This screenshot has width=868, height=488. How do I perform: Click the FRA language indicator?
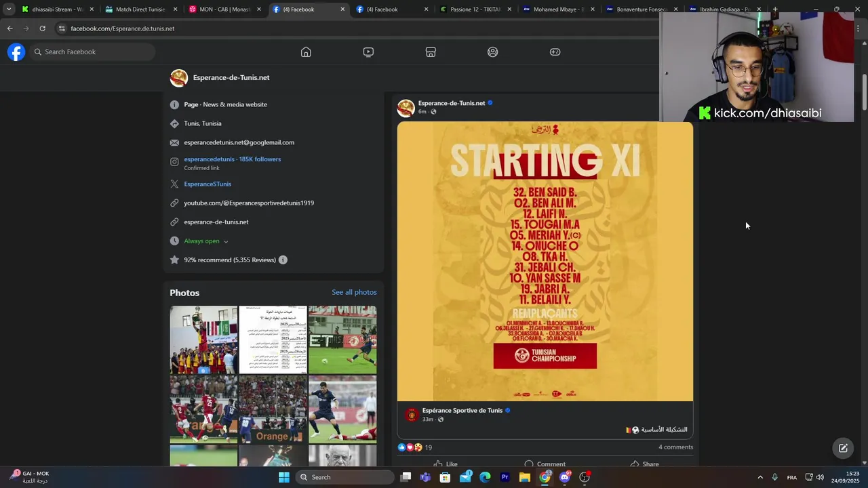(791, 478)
